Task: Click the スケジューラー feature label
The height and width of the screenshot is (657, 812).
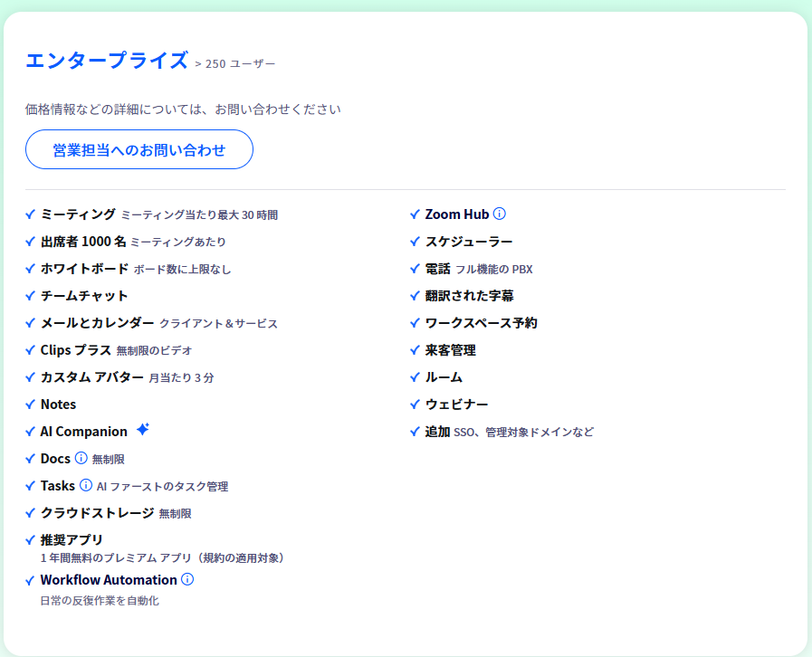Action: click(469, 242)
